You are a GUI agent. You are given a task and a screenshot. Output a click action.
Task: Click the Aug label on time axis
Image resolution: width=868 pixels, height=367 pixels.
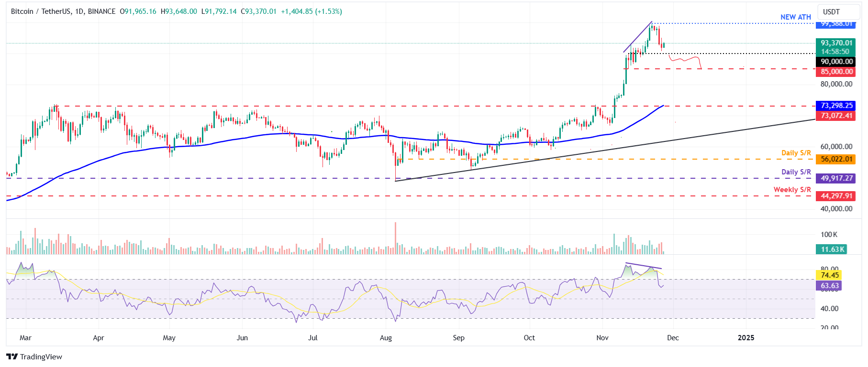tap(386, 338)
